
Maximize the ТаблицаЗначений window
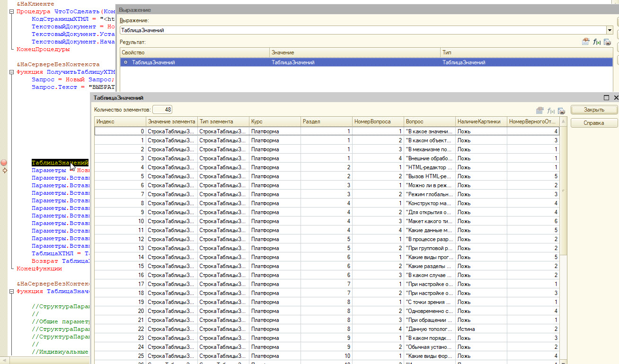point(606,97)
